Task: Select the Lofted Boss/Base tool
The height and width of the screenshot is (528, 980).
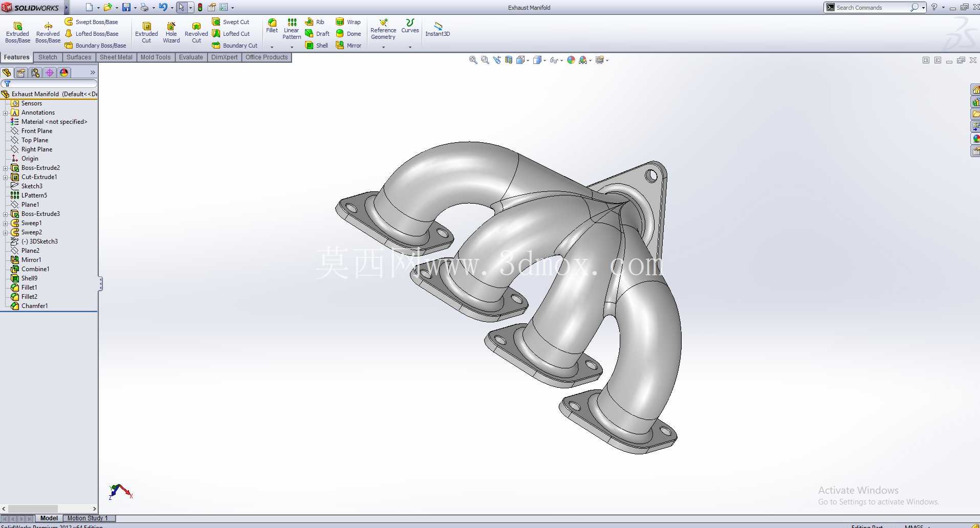Action: click(92, 34)
